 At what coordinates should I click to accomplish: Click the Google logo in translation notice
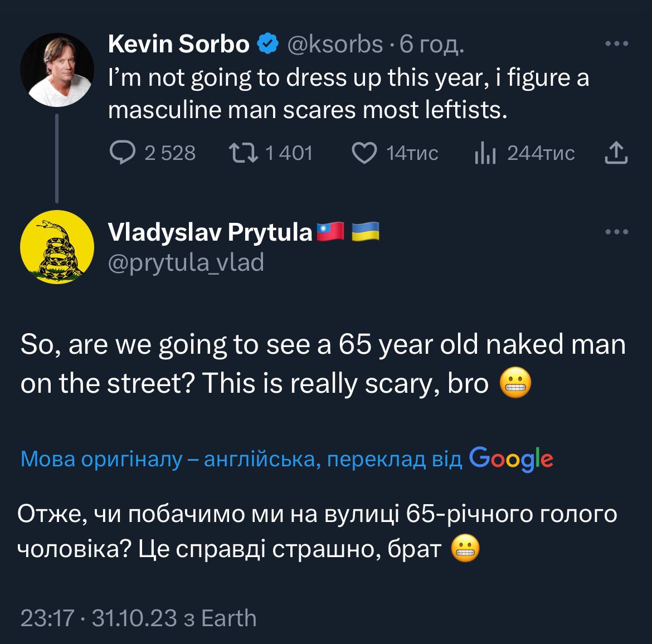coord(511,458)
